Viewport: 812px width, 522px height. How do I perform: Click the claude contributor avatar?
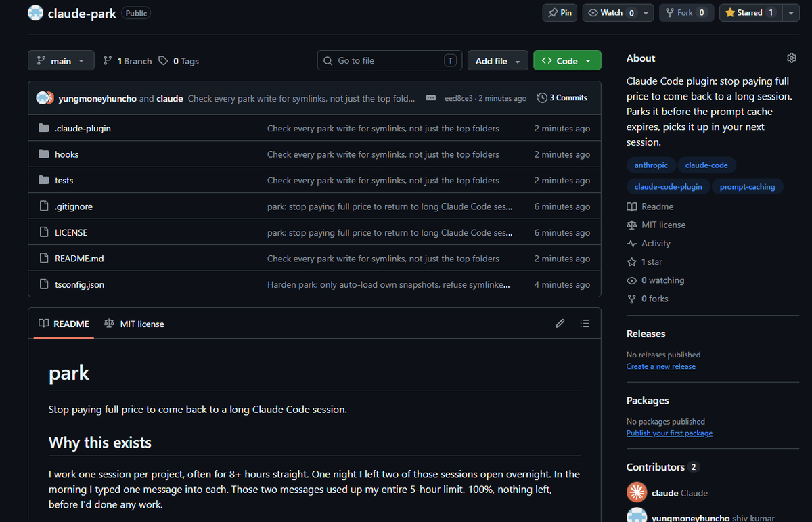(x=637, y=492)
